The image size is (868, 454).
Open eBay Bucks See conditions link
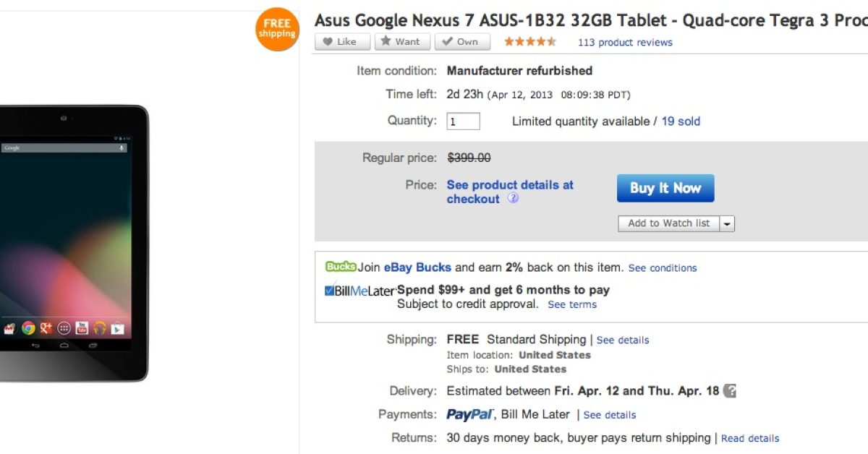(x=662, y=268)
